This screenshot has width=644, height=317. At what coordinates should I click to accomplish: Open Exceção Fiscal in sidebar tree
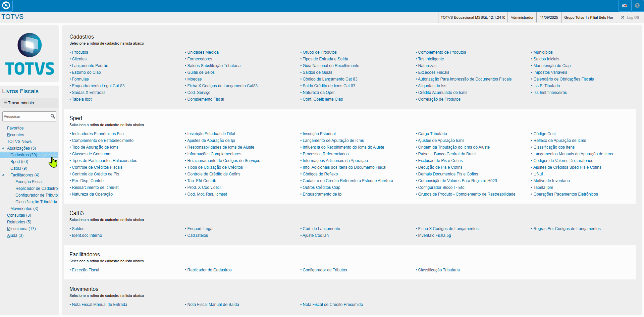click(x=29, y=182)
